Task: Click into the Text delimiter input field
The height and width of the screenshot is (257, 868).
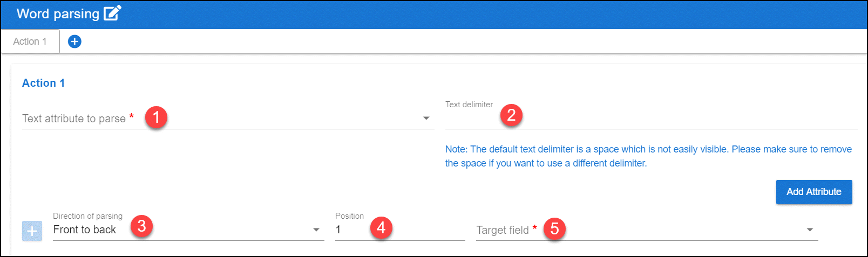Action: coord(651,119)
